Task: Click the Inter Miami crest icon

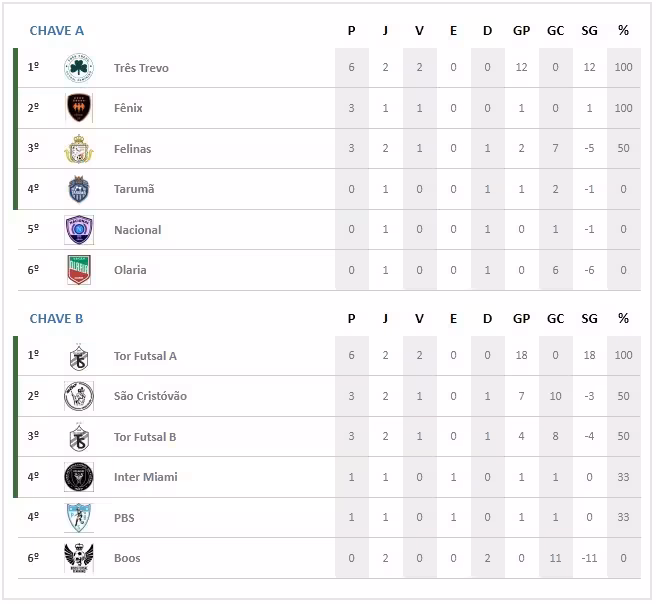Action: pyautogui.click(x=79, y=477)
